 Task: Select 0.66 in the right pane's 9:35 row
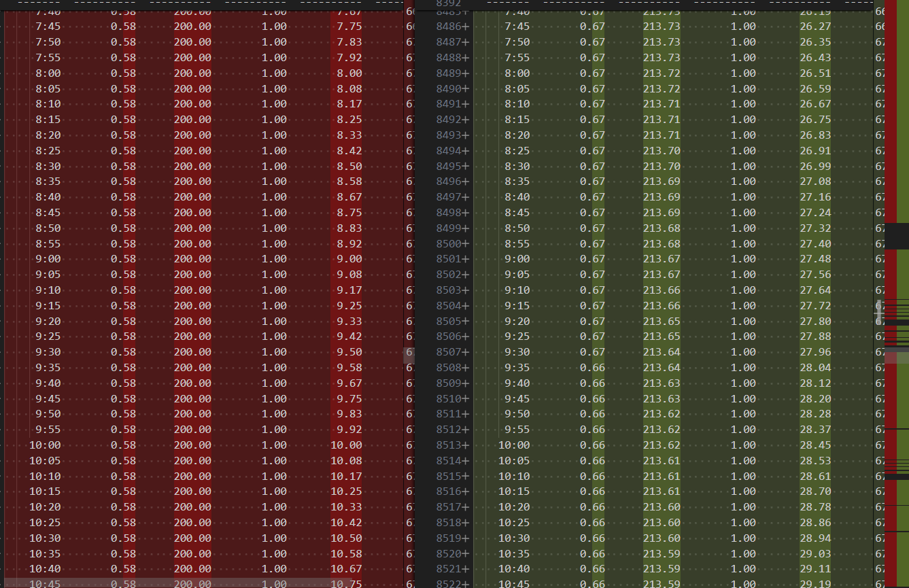(x=593, y=368)
